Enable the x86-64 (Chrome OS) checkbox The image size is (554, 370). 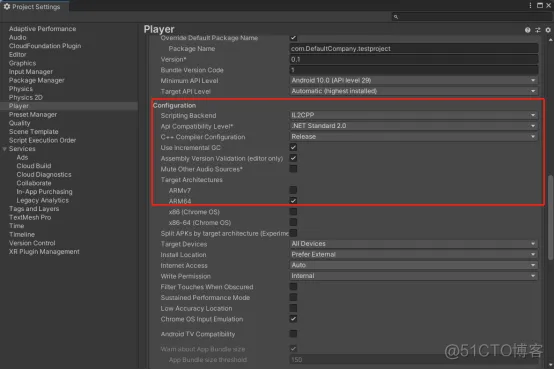point(293,222)
